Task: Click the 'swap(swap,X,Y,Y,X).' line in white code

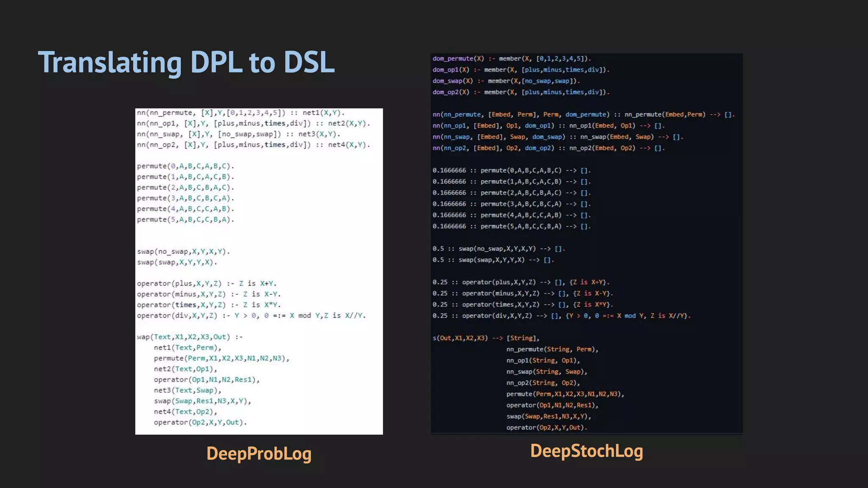Action: pyautogui.click(x=177, y=262)
